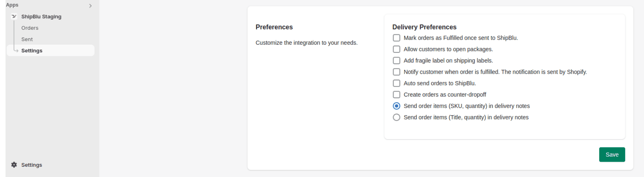The height and width of the screenshot is (177, 644).
Task: Open the Orders page in sidebar
Action: [30, 28]
